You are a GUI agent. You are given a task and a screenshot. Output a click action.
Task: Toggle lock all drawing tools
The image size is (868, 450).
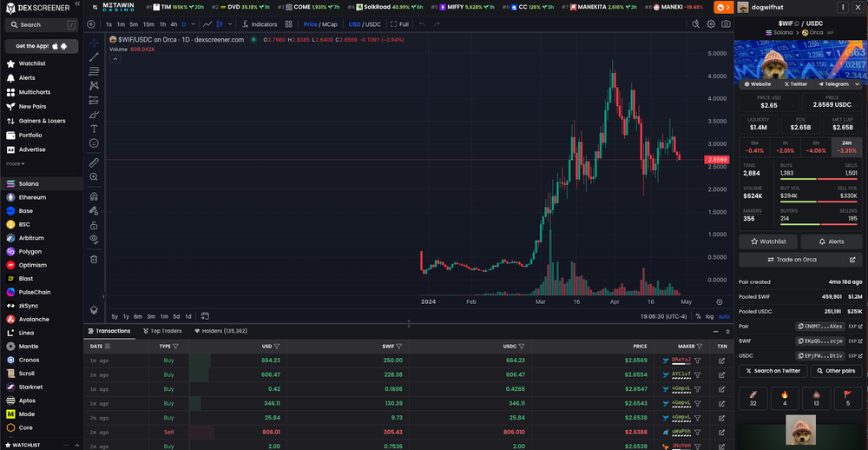coord(94,225)
